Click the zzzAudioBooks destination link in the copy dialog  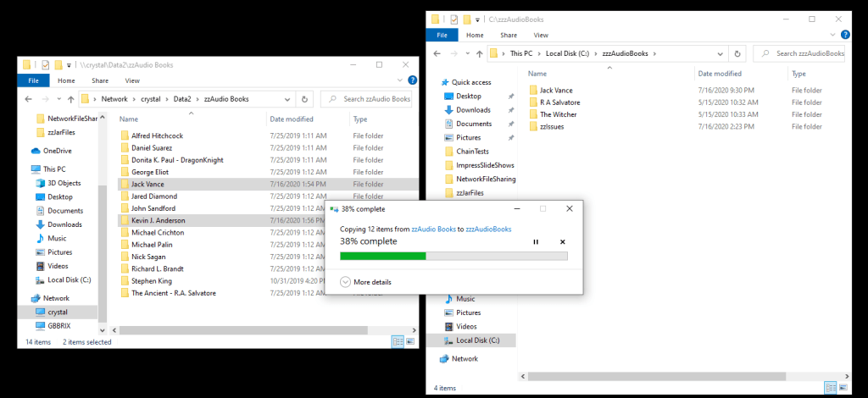tap(488, 229)
